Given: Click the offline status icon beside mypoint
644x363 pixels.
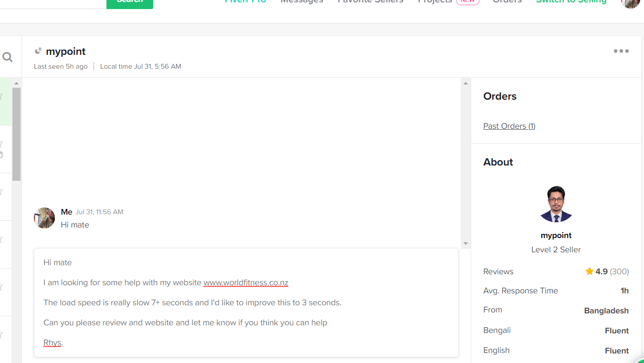Looking at the screenshot, I should point(38,51).
